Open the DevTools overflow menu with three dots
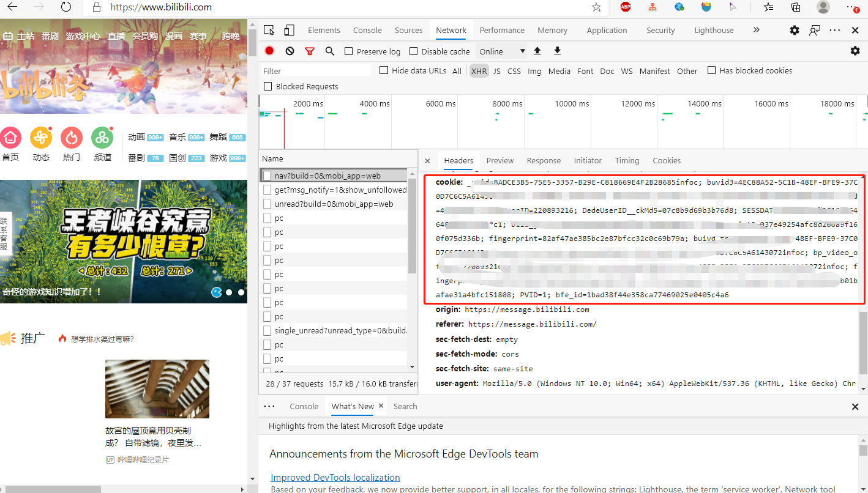The image size is (868, 493). 834,29
